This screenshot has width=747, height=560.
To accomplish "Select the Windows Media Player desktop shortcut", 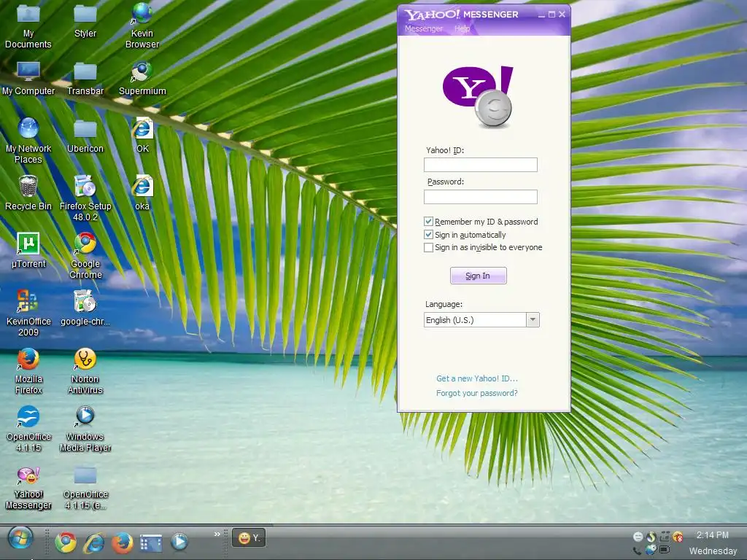I will 85,429.
